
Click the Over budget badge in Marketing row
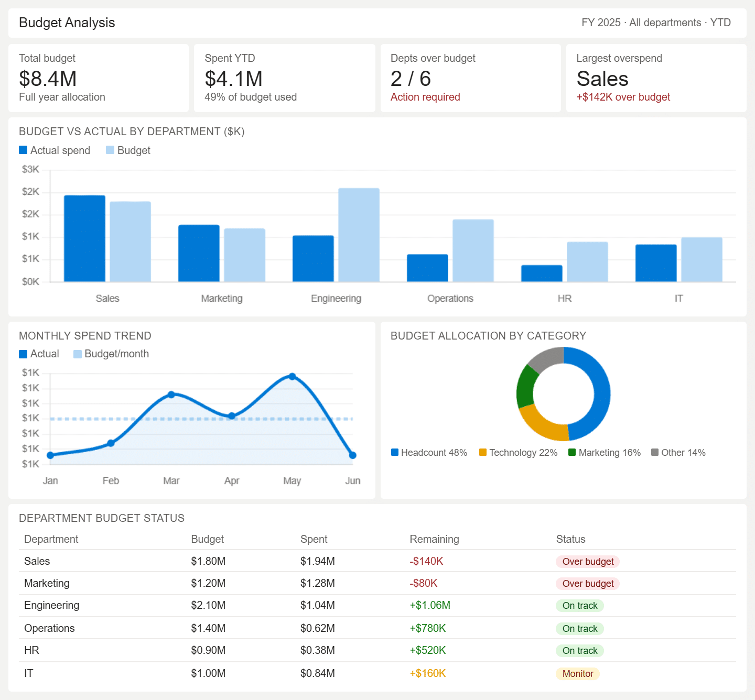pyautogui.click(x=588, y=584)
